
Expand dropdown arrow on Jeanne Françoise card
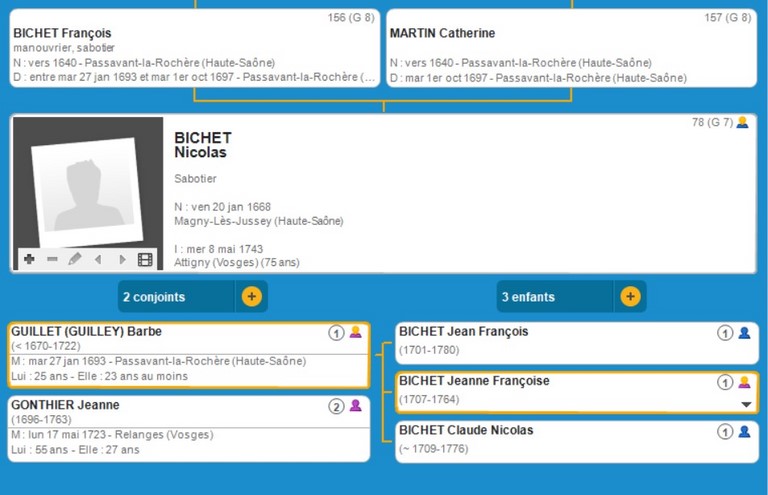pos(744,404)
